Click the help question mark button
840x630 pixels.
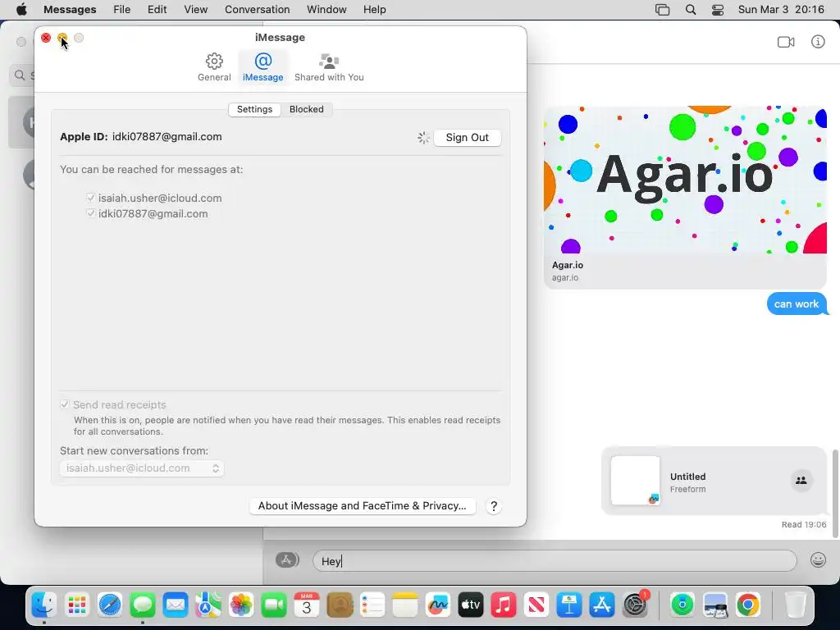(x=493, y=506)
